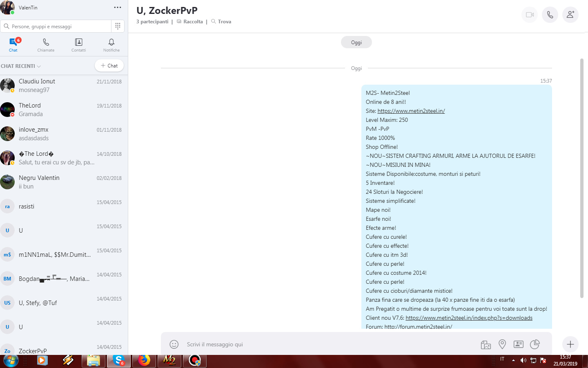The height and width of the screenshot is (368, 588).
Task: Open the Bogdan, Maria group chat
Action: click(64, 278)
